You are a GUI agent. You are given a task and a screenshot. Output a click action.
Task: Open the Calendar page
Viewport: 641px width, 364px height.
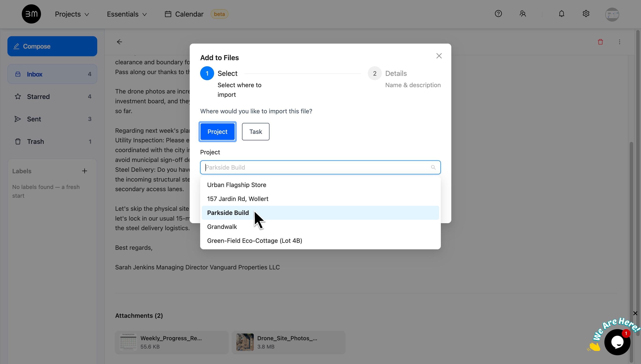189,14
